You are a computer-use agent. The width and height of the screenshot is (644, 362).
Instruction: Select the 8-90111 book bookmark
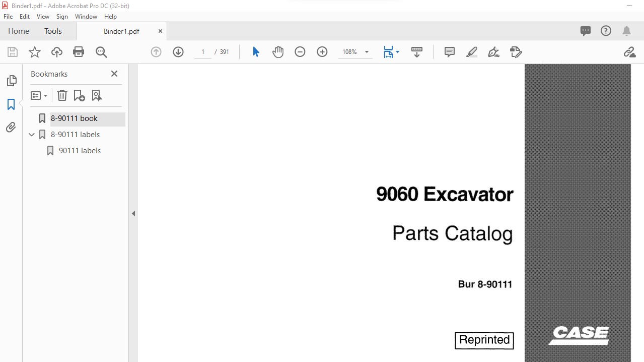coord(74,118)
